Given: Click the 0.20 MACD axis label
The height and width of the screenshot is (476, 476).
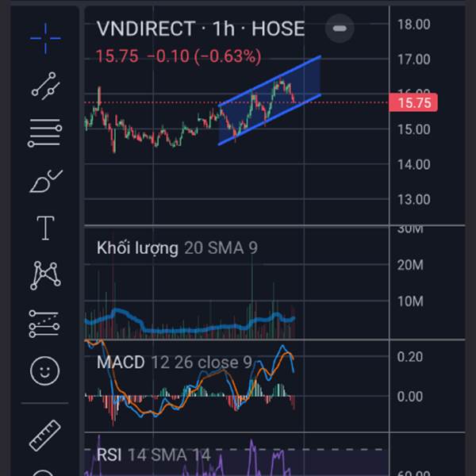Looking at the screenshot, I should tap(410, 357).
